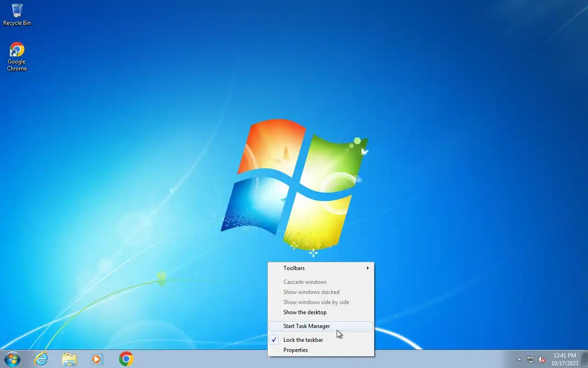Click Cascade windows menu entry
The image size is (588, 368).
pos(321,282)
